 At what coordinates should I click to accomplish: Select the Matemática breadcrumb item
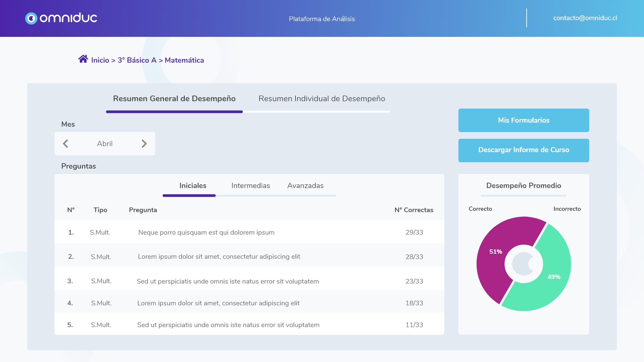pyautogui.click(x=184, y=60)
